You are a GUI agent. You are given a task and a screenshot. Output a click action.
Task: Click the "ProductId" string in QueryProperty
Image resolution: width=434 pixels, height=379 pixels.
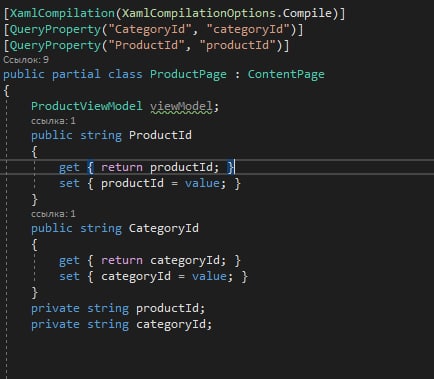click(x=146, y=45)
